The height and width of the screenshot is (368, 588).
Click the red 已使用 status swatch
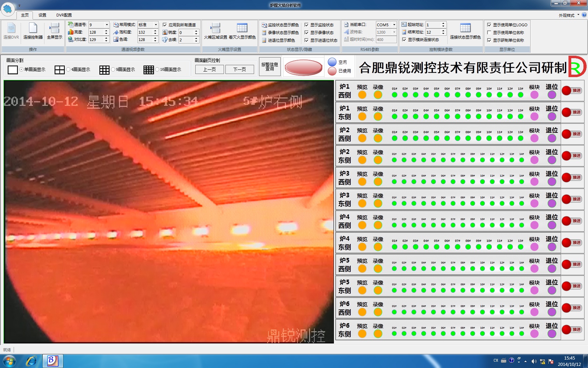point(332,71)
